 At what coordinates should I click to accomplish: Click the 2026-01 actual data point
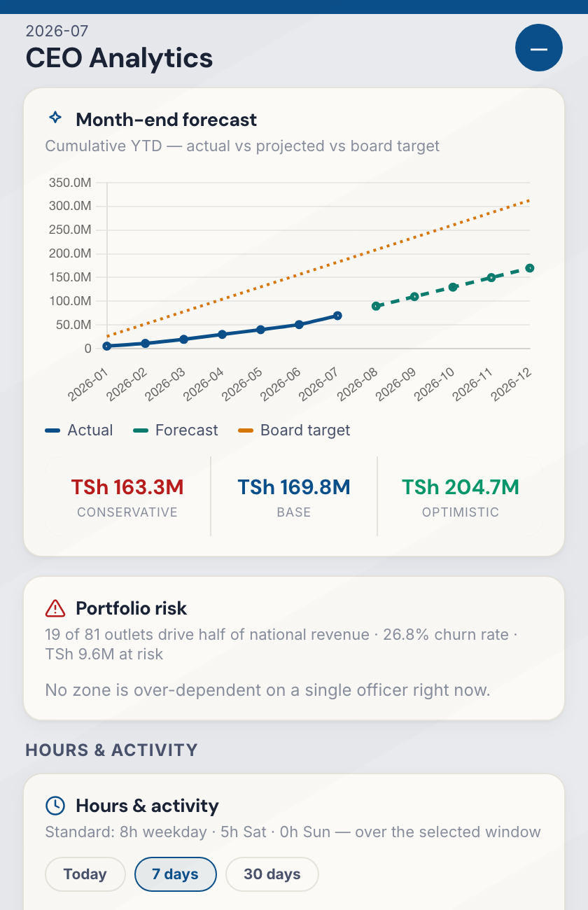107,346
